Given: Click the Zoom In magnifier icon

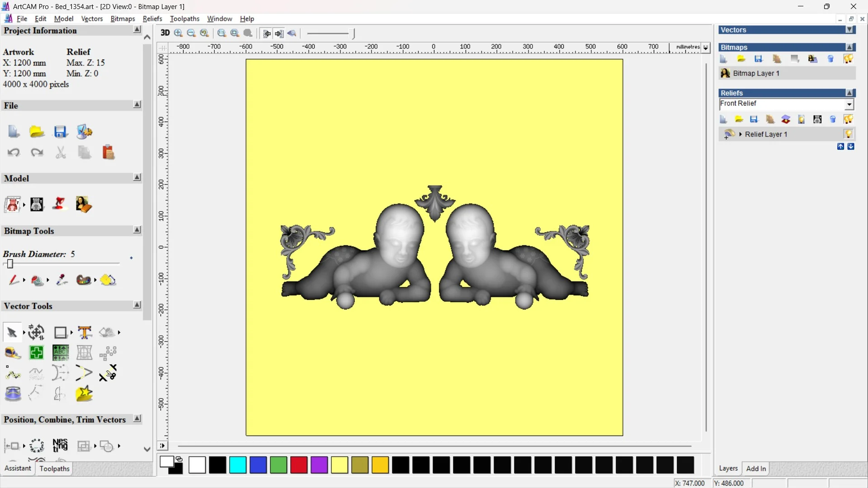Looking at the screenshot, I should coord(179,33).
